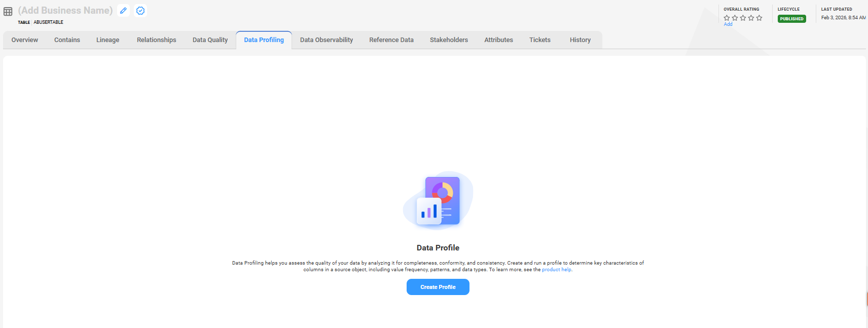Select the Data Profiling tab
868x328 pixels.
[x=264, y=40]
